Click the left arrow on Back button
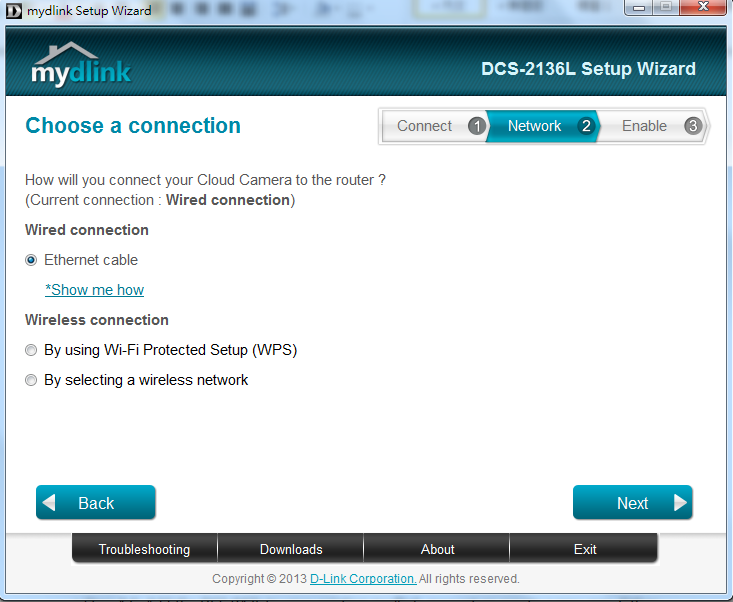 click(x=49, y=503)
